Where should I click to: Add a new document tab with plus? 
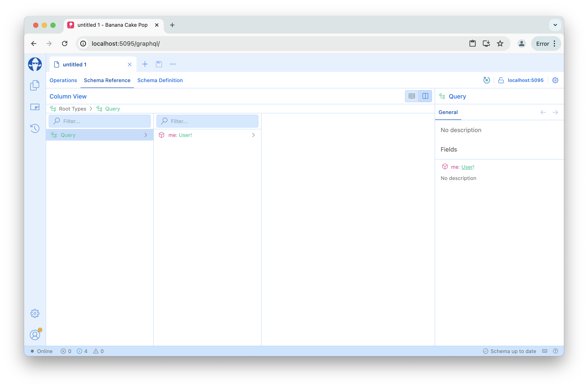tap(145, 64)
